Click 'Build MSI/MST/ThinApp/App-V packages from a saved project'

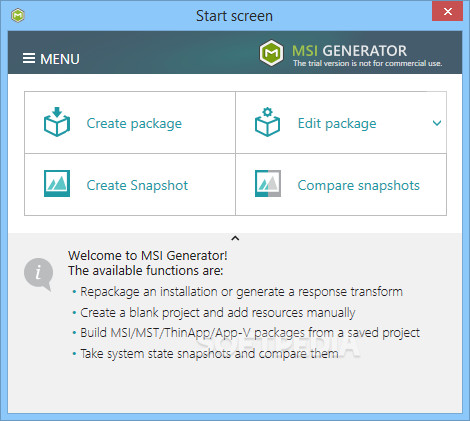[250, 333]
